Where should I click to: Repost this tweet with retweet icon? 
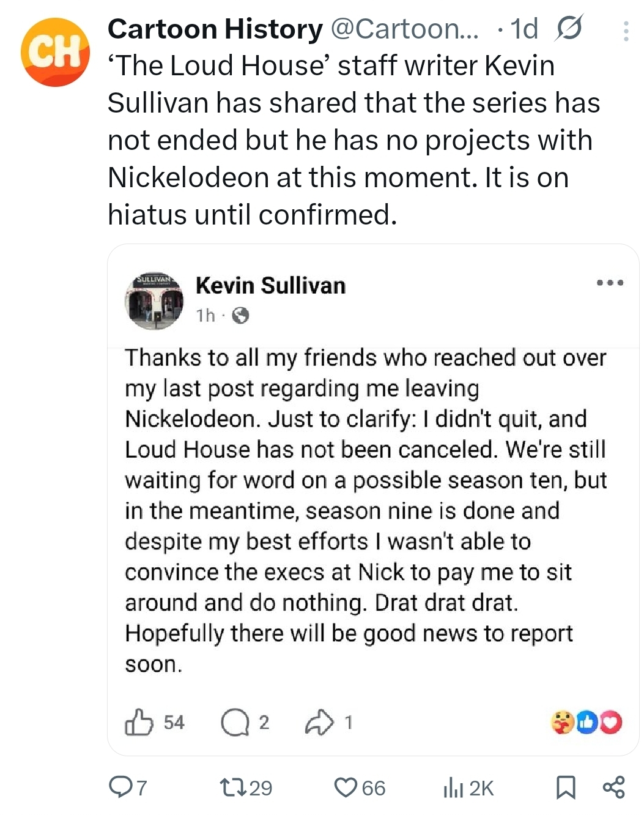point(233,787)
